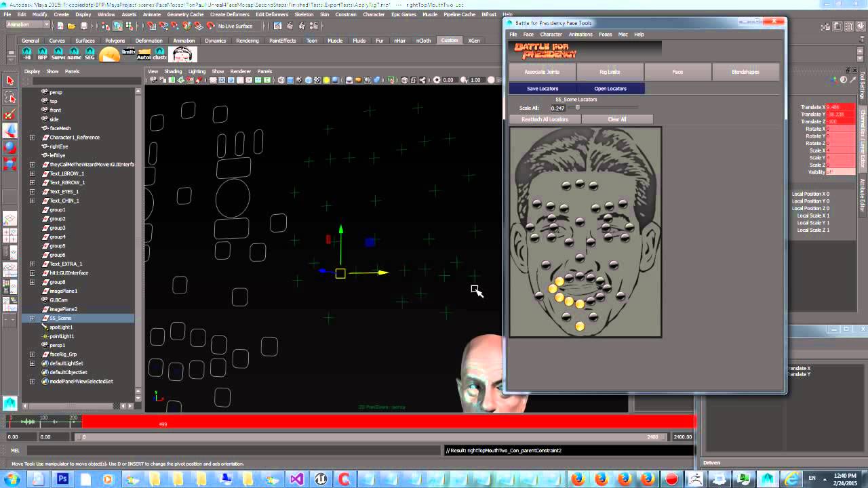Click the Windows Start button

coord(12,479)
